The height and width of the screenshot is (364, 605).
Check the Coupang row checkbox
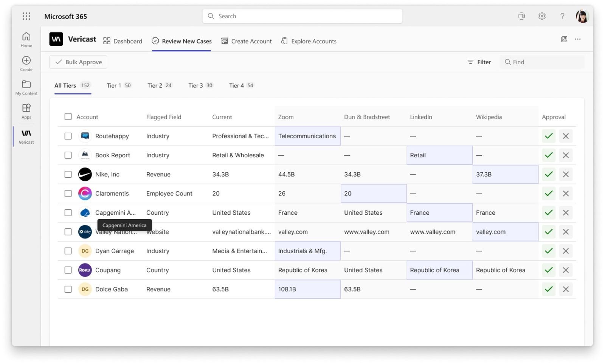point(68,270)
